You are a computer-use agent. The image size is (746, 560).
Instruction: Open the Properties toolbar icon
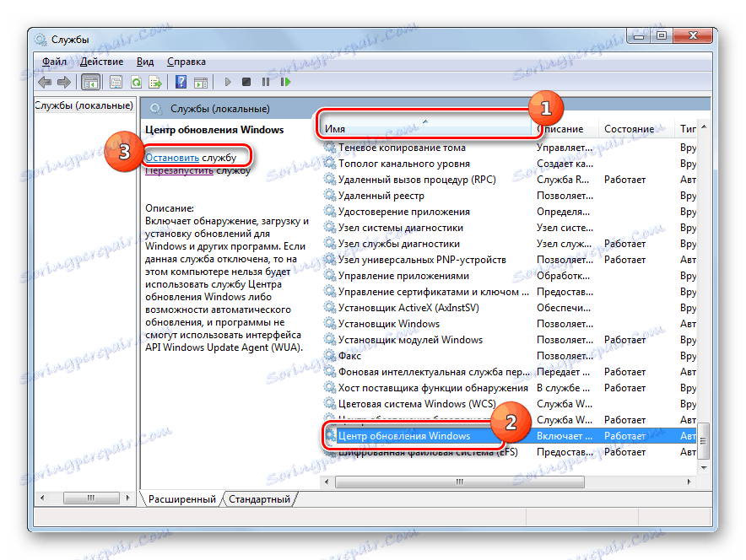116,83
